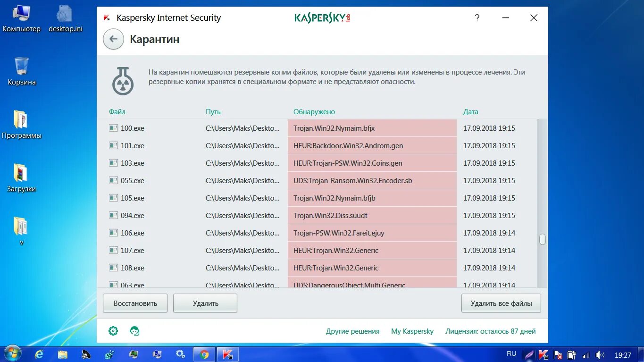Screen dimensions: 644x362
Task: Select the 094.exe filename
Action: coord(133,215)
